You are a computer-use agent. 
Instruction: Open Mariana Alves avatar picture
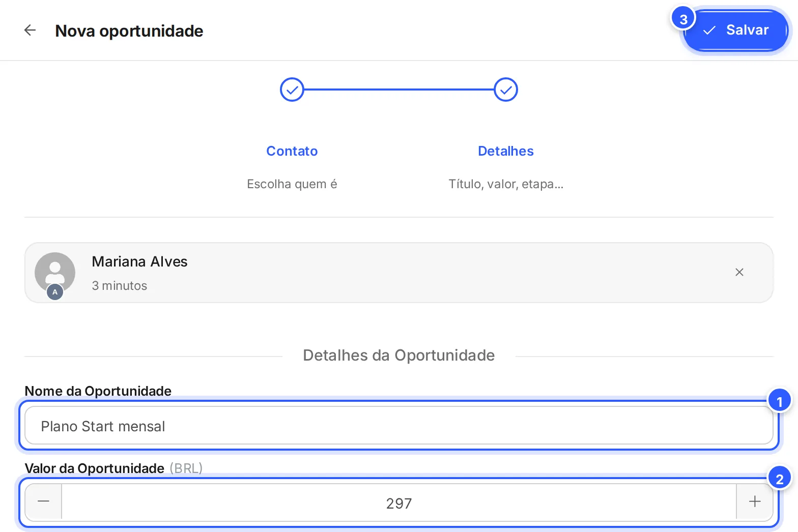(55, 273)
